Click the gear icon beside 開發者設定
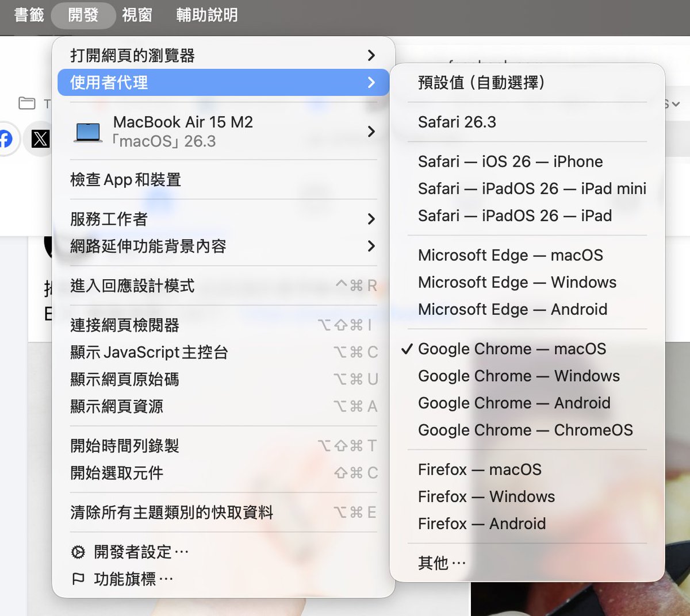This screenshot has height=616, width=690. (x=78, y=552)
